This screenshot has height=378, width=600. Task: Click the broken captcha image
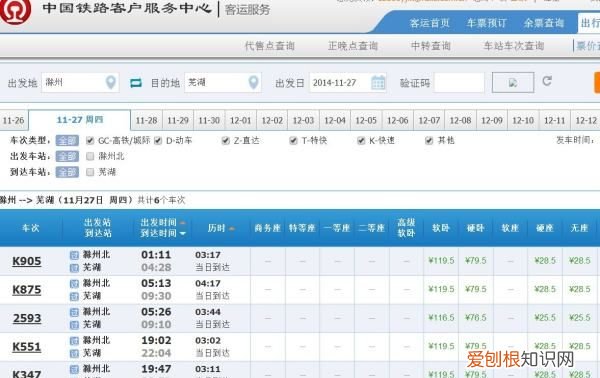513,83
